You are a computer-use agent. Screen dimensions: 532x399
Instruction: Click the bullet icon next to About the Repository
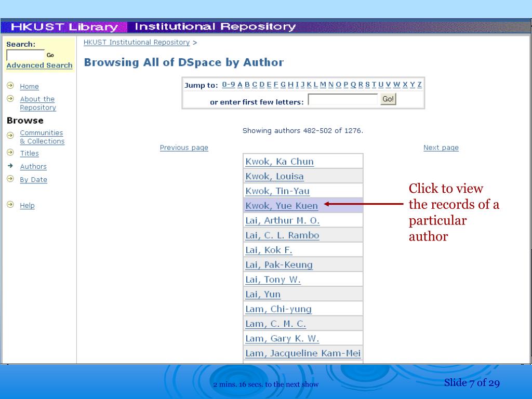pos(10,99)
